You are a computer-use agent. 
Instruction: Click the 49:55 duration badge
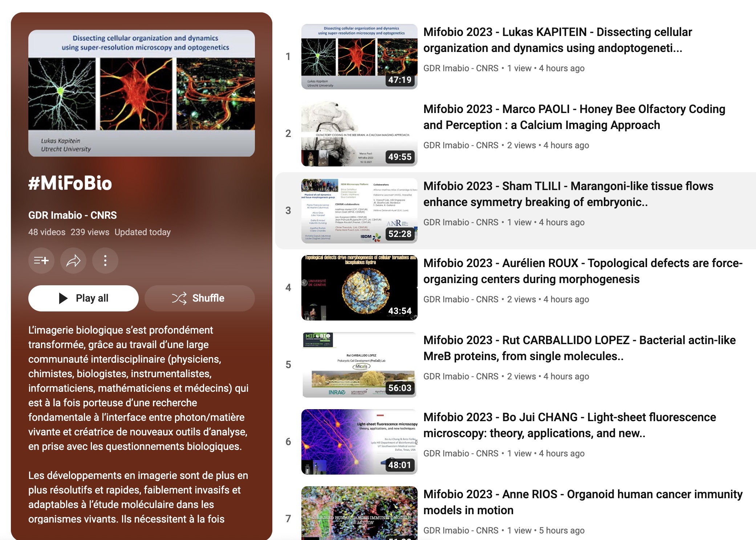[400, 157]
